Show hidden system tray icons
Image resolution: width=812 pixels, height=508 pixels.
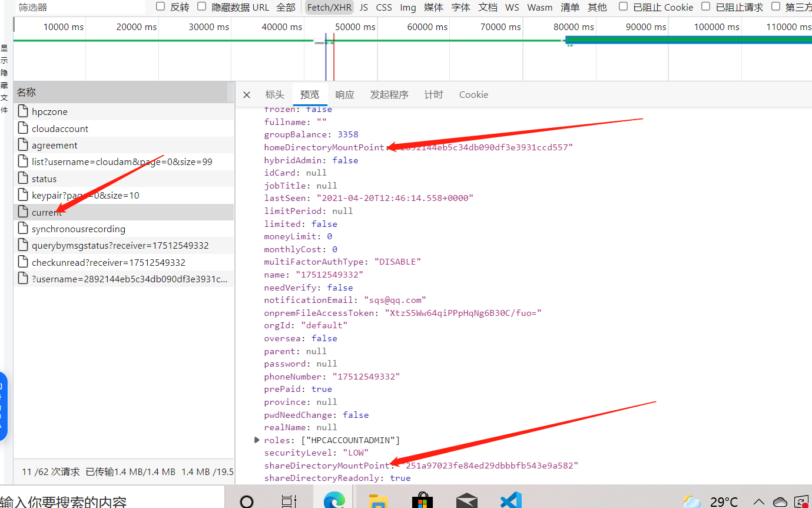coord(759,502)
